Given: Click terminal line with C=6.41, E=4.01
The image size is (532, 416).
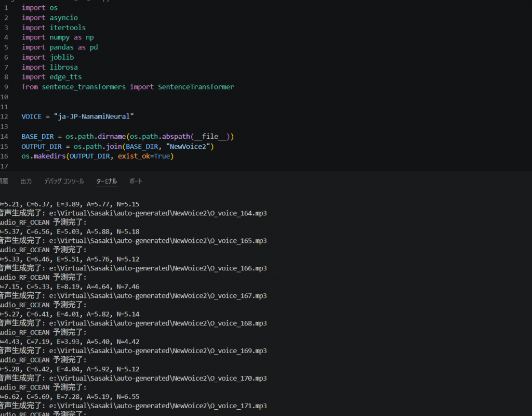Looking at the screenshot, I should point(70,314).
